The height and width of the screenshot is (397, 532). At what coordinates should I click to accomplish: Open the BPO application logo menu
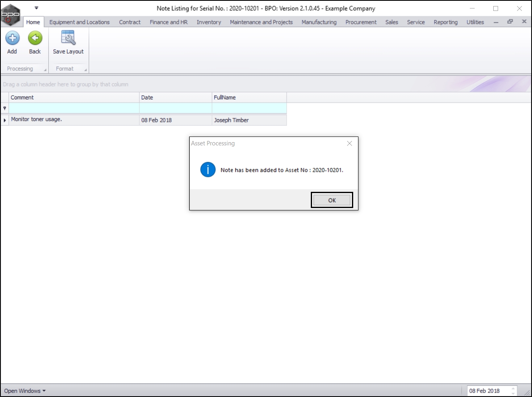click(x=10, y=15)
